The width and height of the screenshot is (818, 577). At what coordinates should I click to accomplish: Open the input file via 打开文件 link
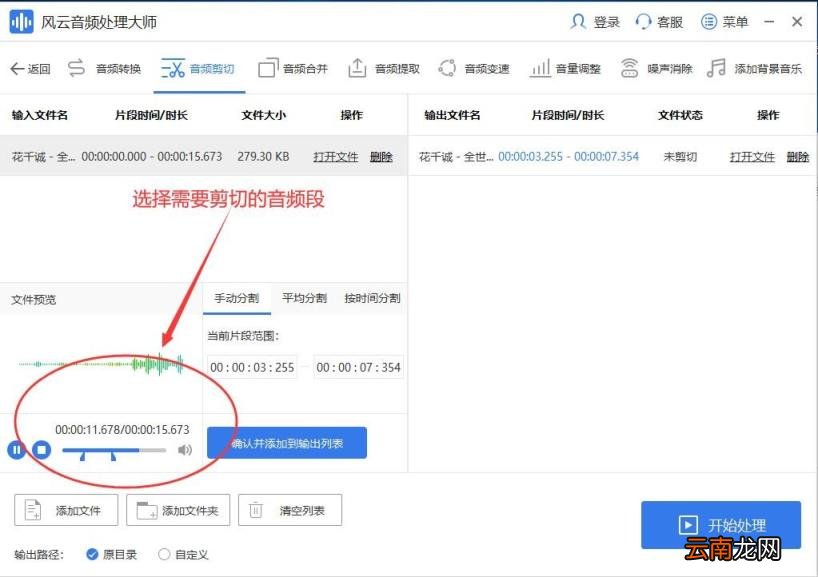[x=336, y=157]
